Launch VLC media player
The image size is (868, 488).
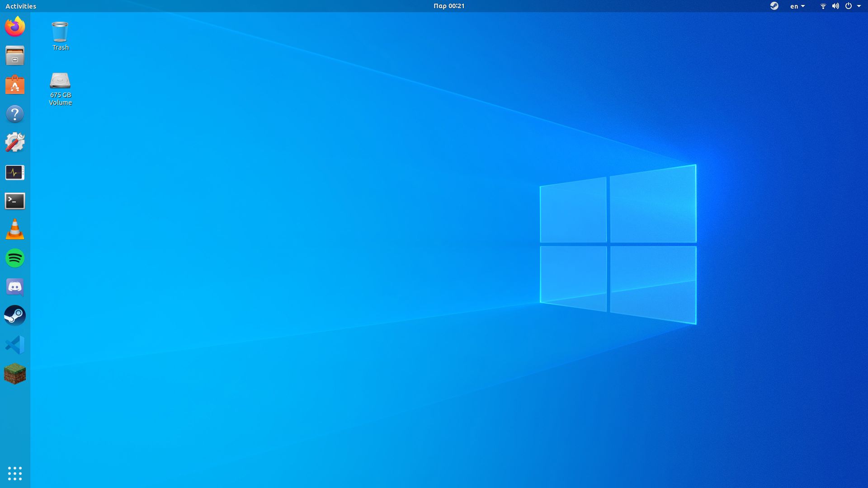tap(15, 230)
